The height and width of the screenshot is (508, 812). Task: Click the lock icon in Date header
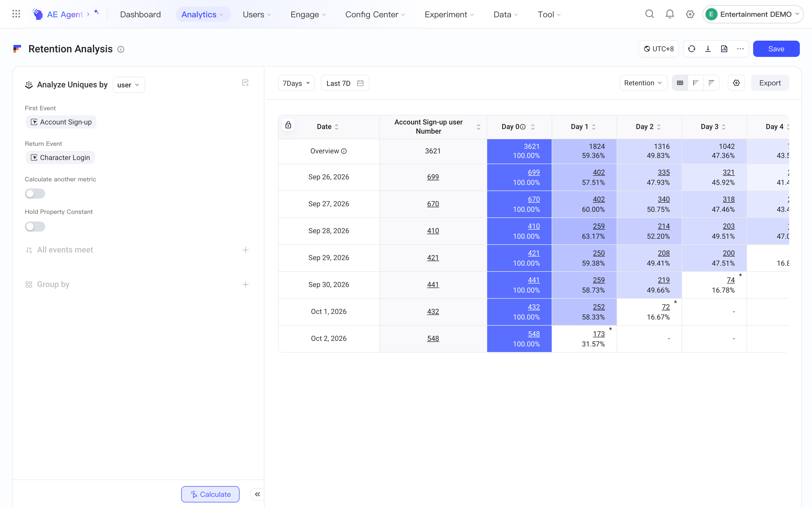point(288,125)
